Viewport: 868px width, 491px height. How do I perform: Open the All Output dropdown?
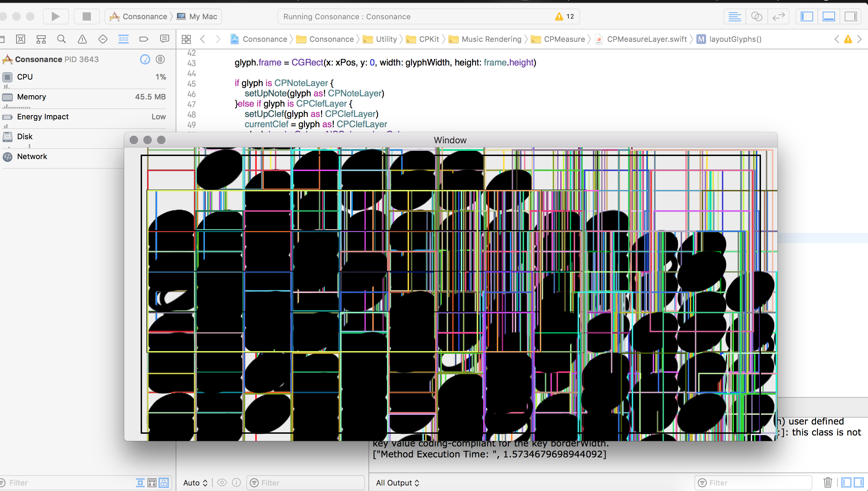coord(398,483)
